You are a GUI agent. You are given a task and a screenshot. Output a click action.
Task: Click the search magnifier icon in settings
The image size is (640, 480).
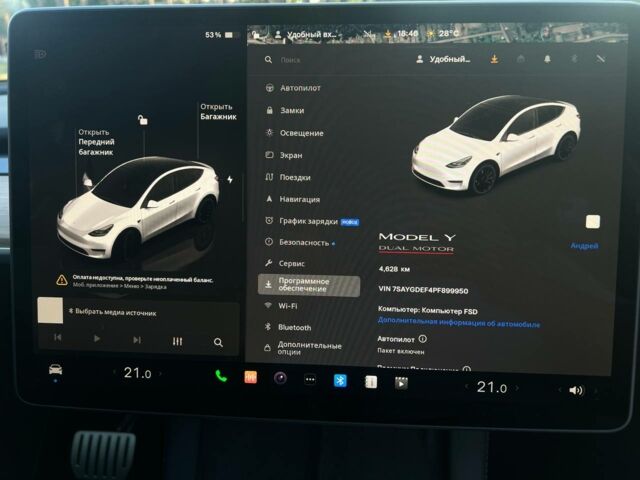tap(268, 60)
